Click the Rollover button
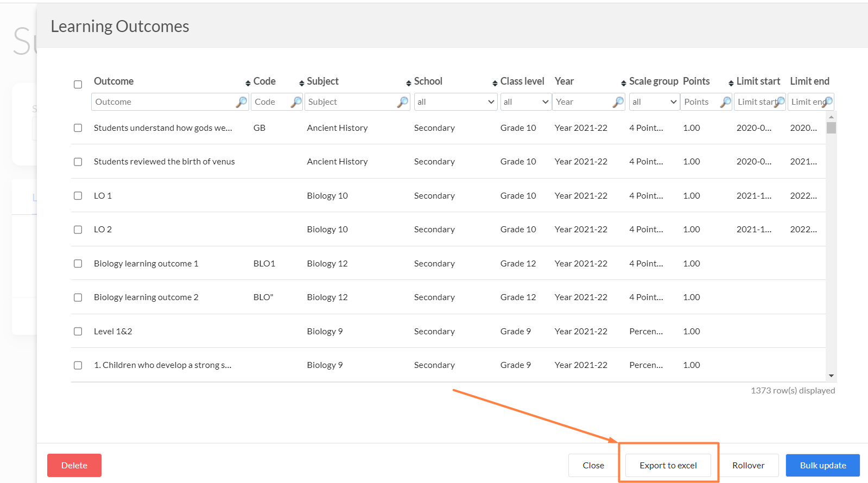868x483 pixels. [x=748, y=466]
